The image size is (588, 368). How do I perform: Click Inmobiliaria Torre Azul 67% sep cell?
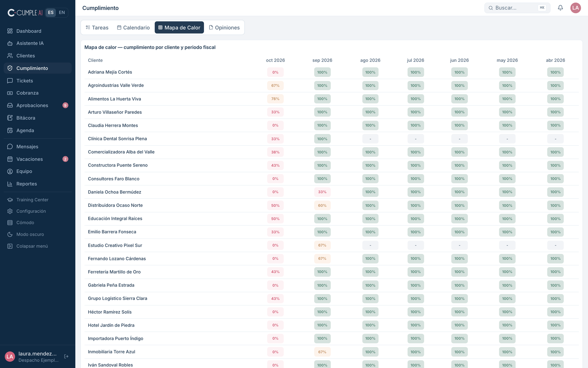(x=322, y=352)
